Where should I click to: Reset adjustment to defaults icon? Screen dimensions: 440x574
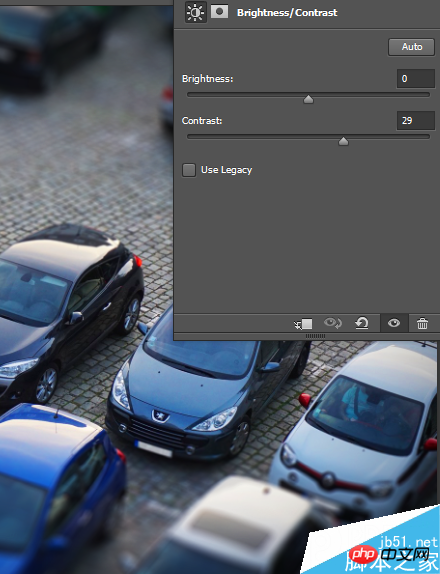point(362,323)
